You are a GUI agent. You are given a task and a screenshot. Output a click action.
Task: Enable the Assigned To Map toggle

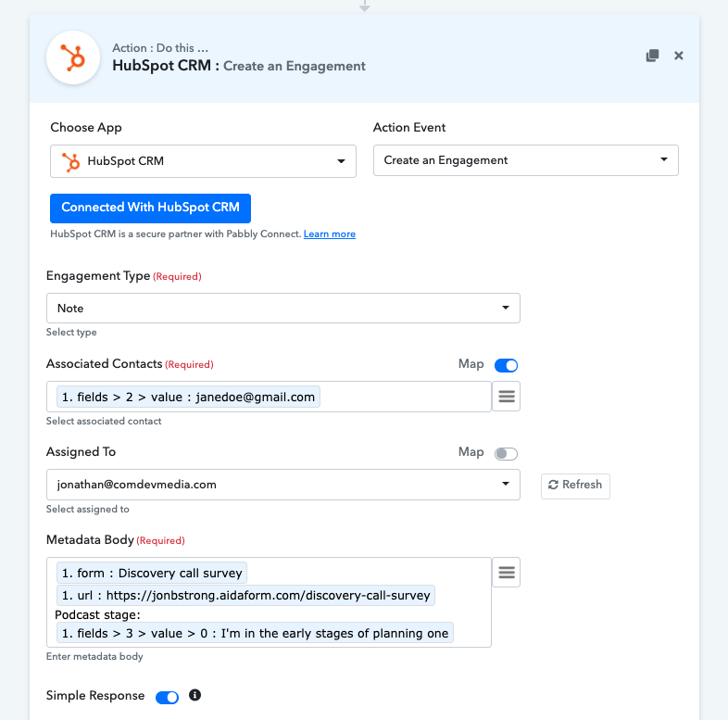(x=506, y=453)
